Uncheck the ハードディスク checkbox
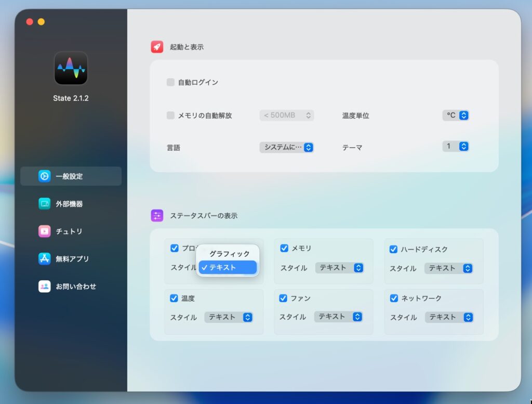This screenshot has width=532, height=404. (x=393, y=250)
